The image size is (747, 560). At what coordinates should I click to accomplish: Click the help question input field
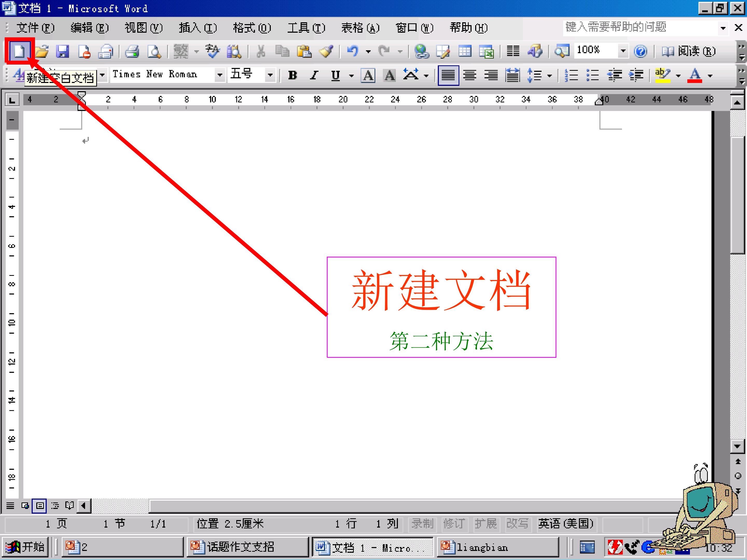(x=640, y=28)
